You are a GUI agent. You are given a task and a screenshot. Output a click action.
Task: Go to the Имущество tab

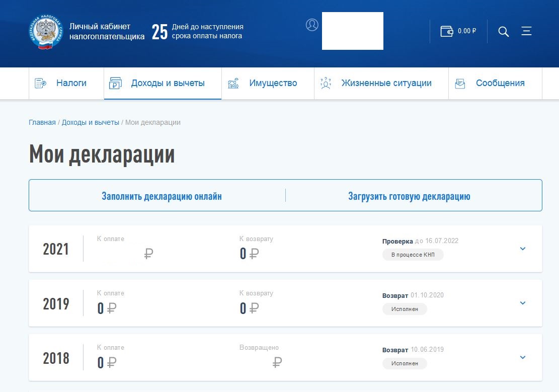268,83
